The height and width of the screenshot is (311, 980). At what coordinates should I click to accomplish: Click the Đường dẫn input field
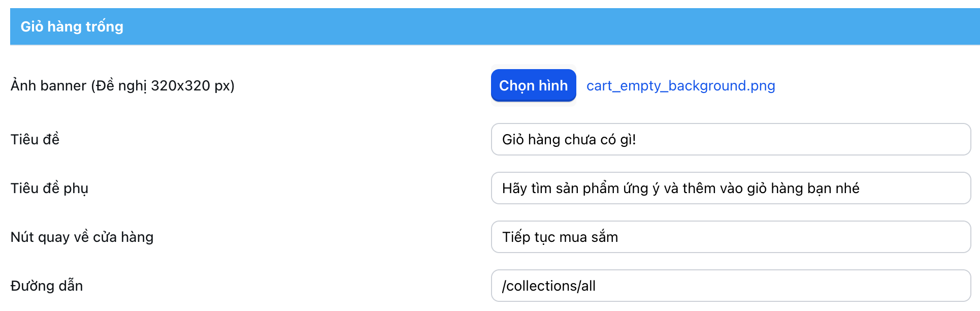point(730,286)
